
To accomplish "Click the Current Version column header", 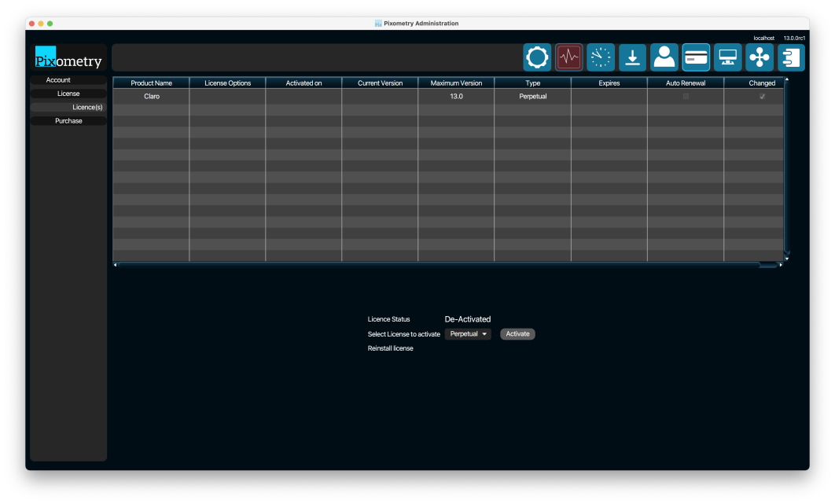I will (380, 83).
